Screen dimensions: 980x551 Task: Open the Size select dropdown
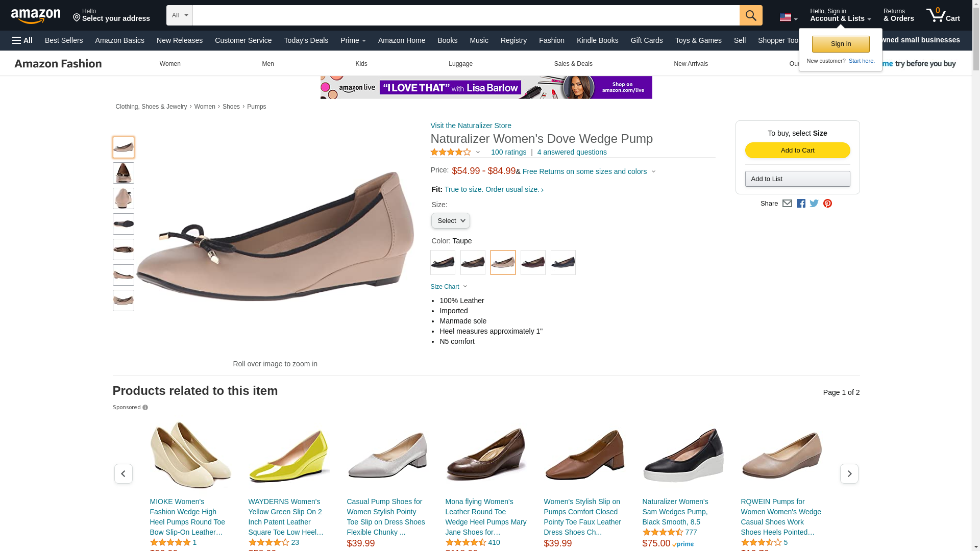(x=450, y=221)
